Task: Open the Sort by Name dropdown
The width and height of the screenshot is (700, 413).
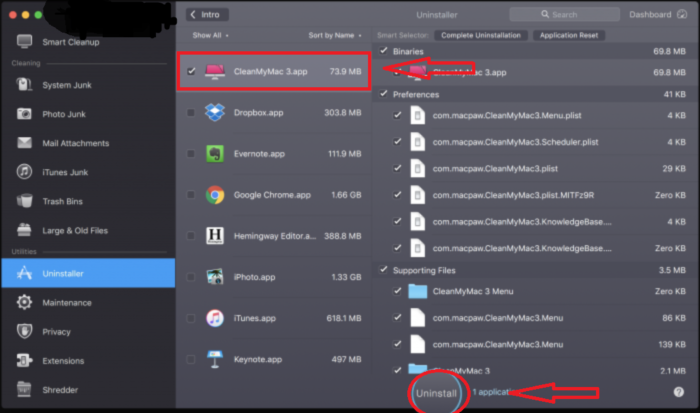Action: (x=335, y=35)
